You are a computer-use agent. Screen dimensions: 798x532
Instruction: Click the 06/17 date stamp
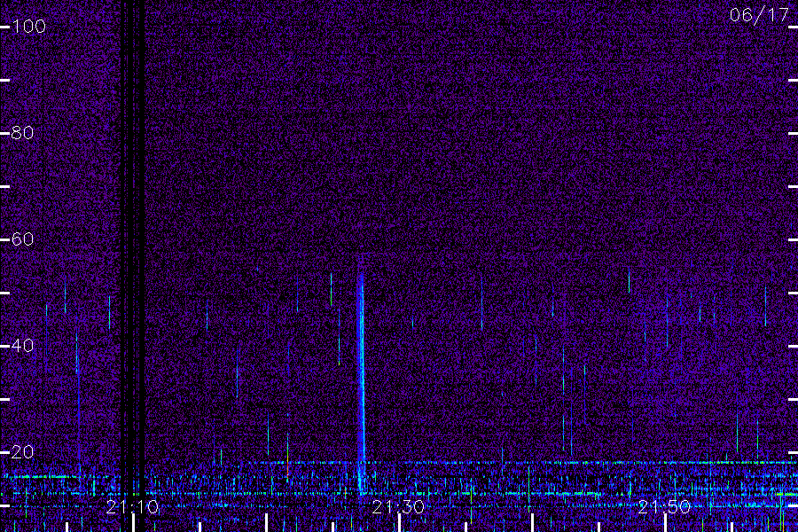[x=759, y=15]
